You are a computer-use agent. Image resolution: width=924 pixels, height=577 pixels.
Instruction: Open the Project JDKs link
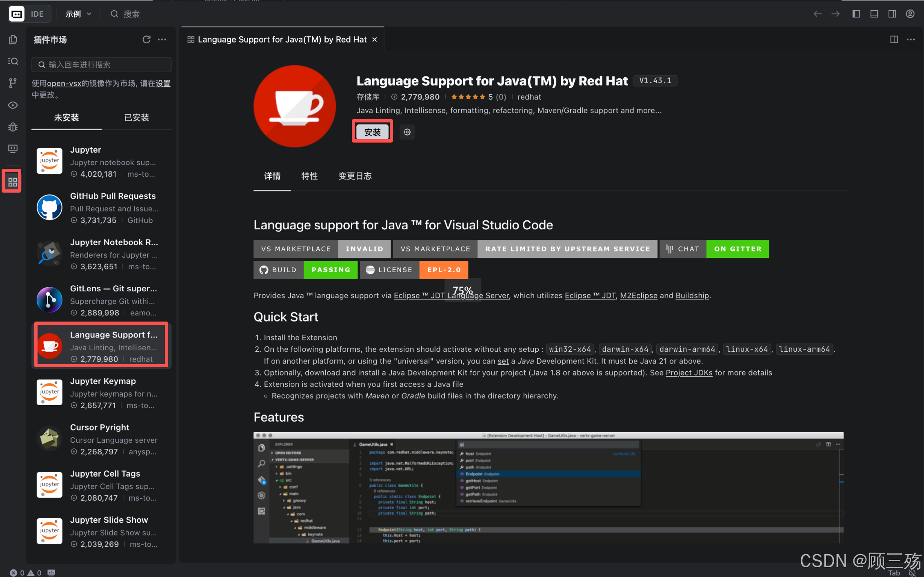pos(689,373)
